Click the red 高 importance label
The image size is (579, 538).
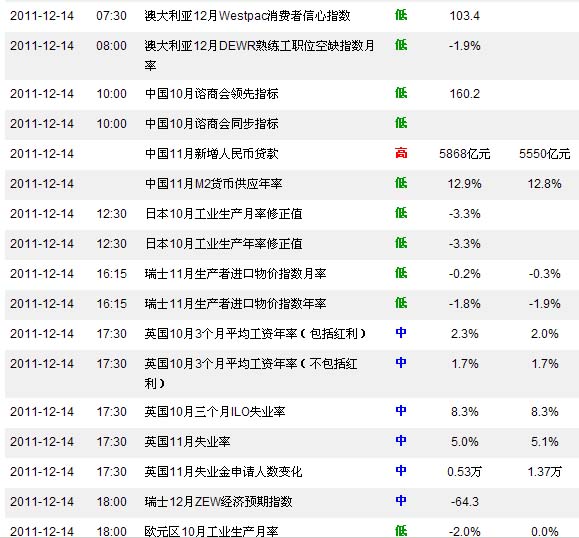401,153
